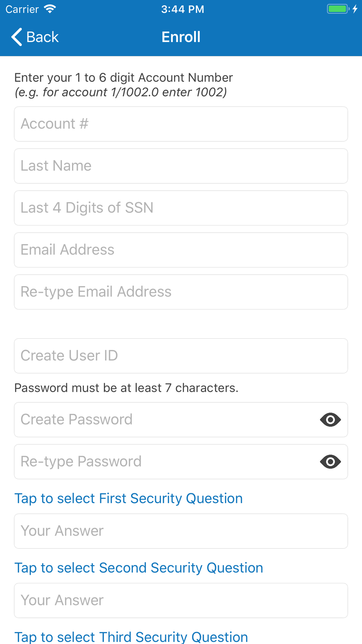Tap the battery icon in status bar
Screen dimensions: 362x644
point(338,9)
